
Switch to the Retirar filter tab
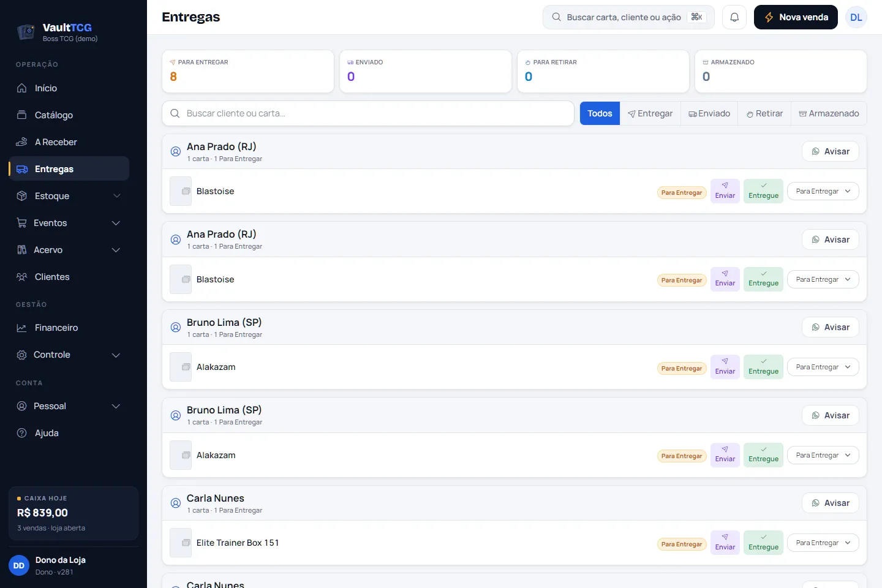764,113
